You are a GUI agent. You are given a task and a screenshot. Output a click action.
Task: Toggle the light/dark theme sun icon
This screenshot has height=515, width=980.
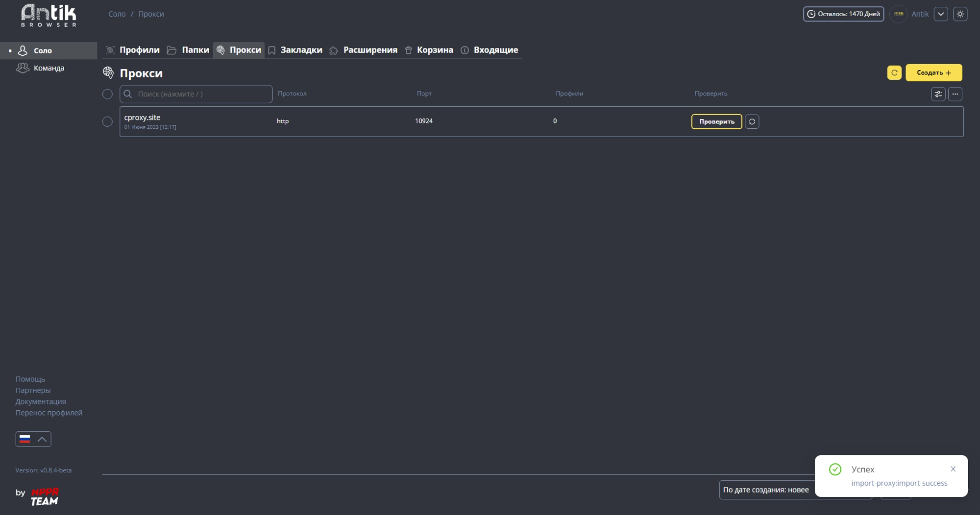pos(960,14)
